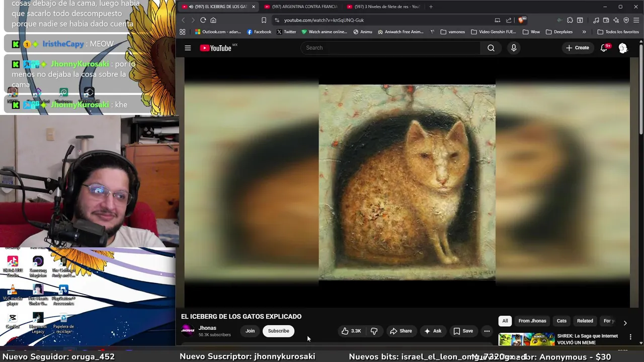This screenshot has width=644, height=362.
Task: Like the video with 3.3K likes
Action: point(351,331)
